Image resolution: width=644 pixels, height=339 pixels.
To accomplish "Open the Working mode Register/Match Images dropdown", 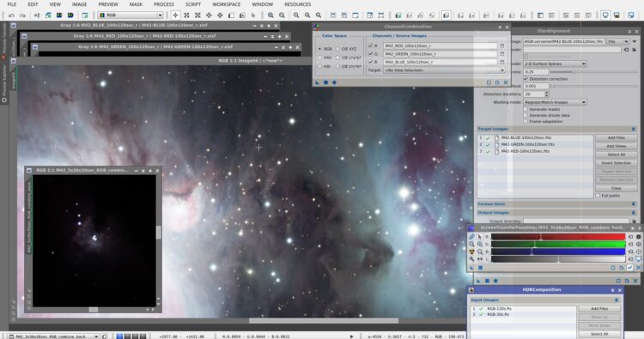I will pos(555,102).
